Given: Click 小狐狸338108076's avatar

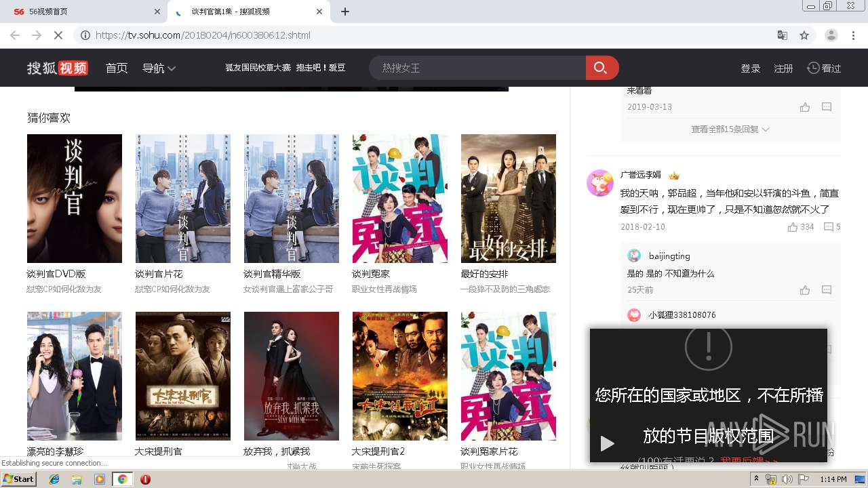Looking at the screenshot, I should pos(634,315).
